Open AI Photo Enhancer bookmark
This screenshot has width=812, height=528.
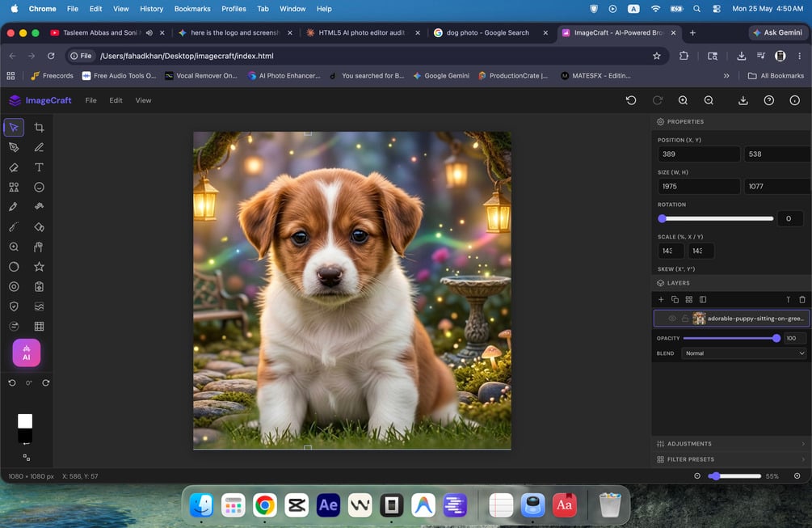pos(284,76)
